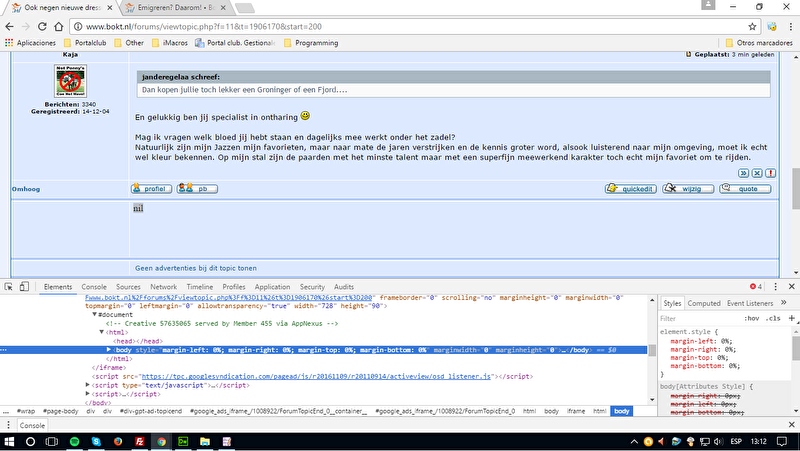Open the Event Listeners tab

coord(750,304)
